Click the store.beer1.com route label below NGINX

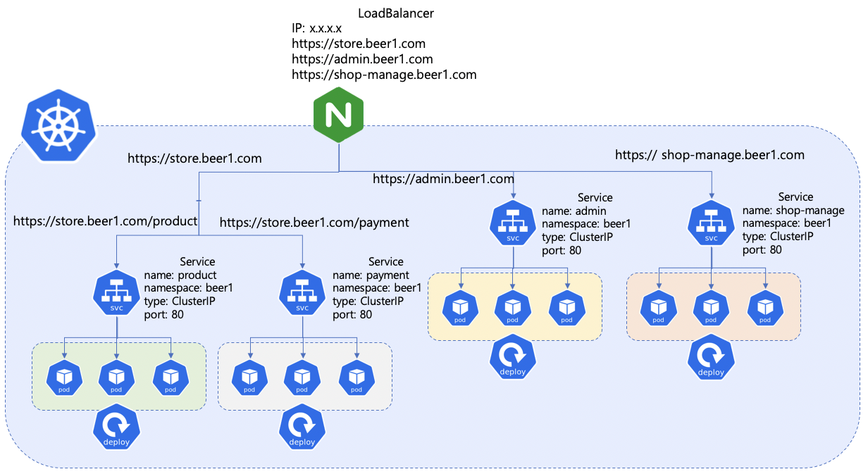coord(194,158)
